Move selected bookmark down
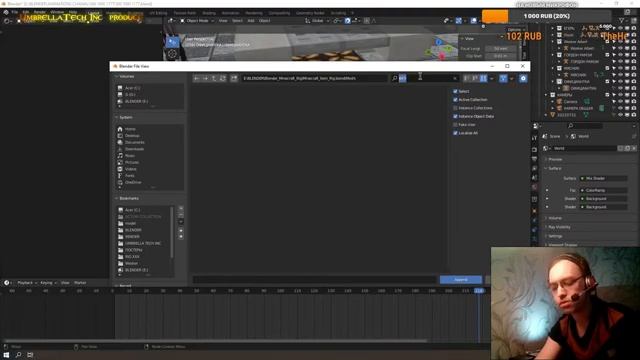 point(181,236)
